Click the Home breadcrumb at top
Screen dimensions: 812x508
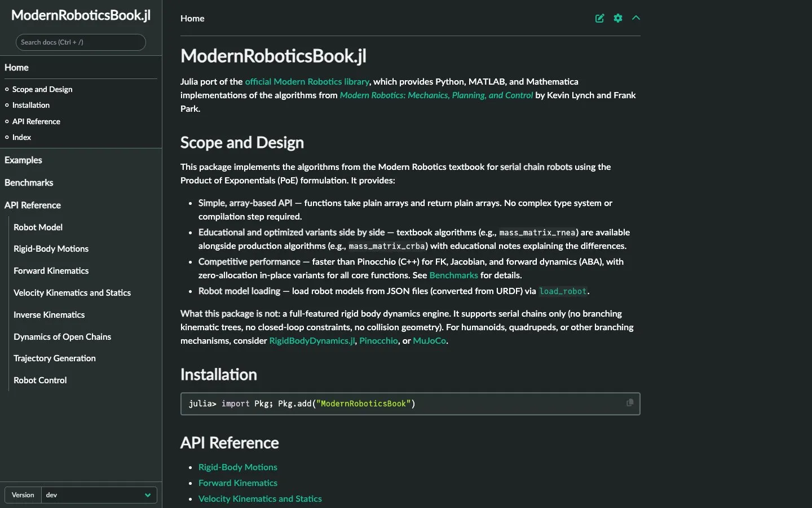click(x=192, y=18)
